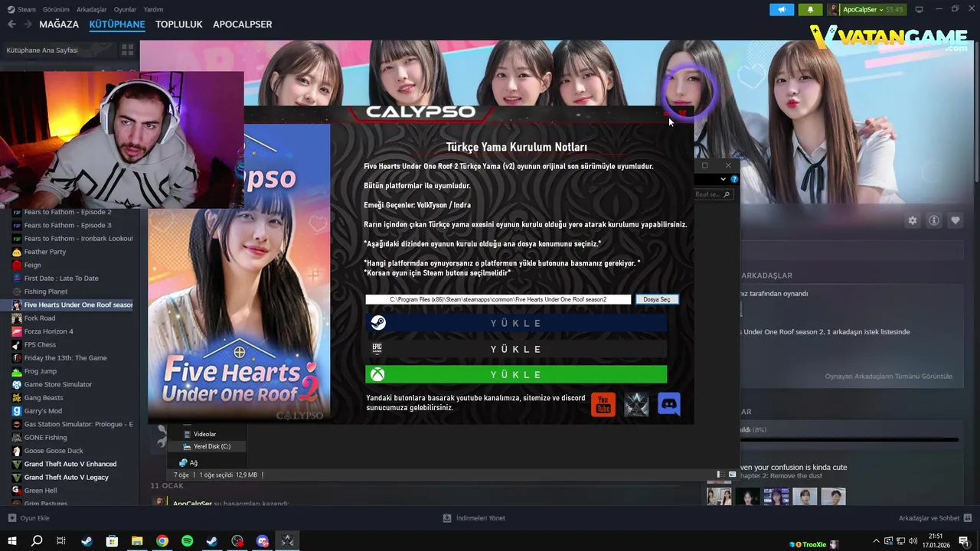980x551 pixels.
Task: Select Feather Party in library list
Action: pos(45,252)
